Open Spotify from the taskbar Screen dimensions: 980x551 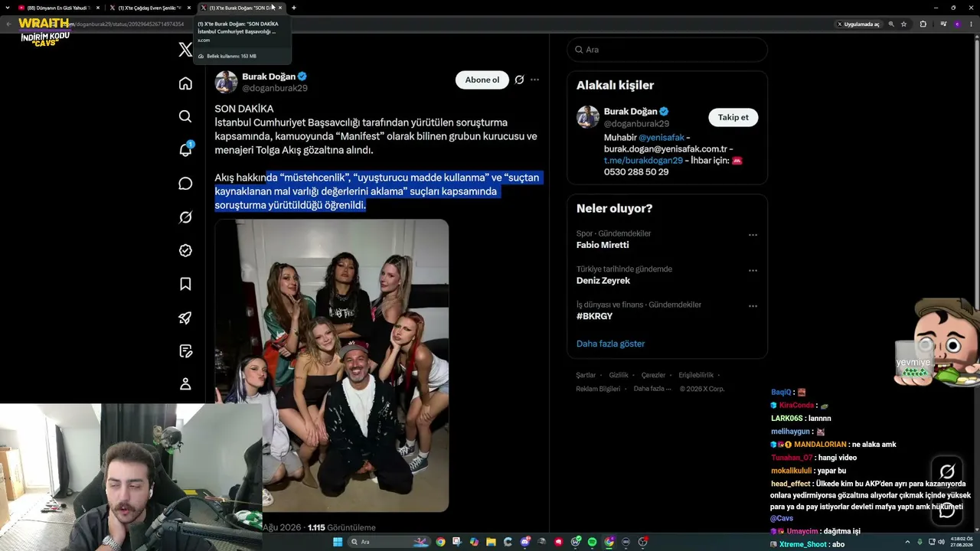click(x=592, y=542)
